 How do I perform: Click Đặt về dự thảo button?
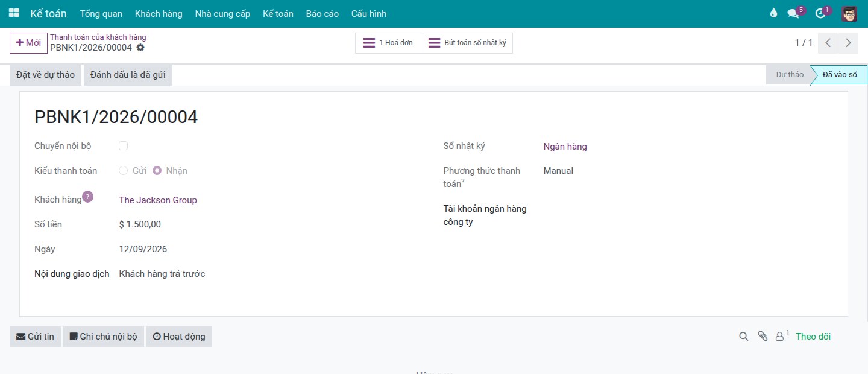(x=46, y=75)
